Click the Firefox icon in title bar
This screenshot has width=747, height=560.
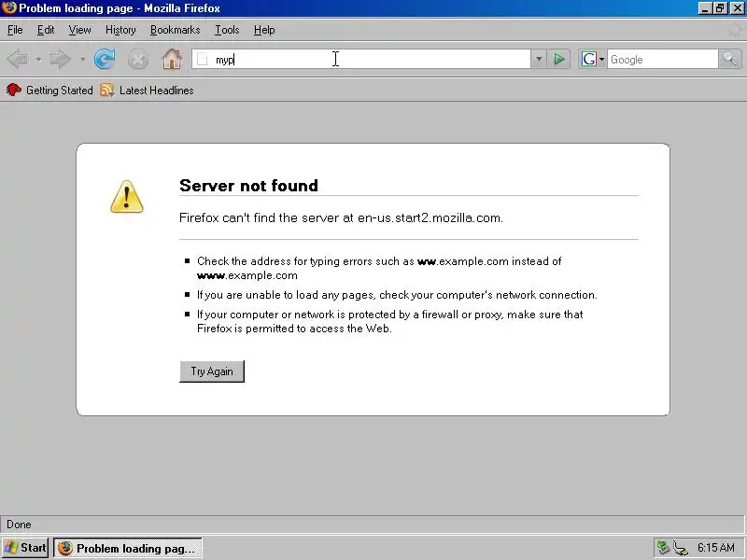tap(9, 8)
